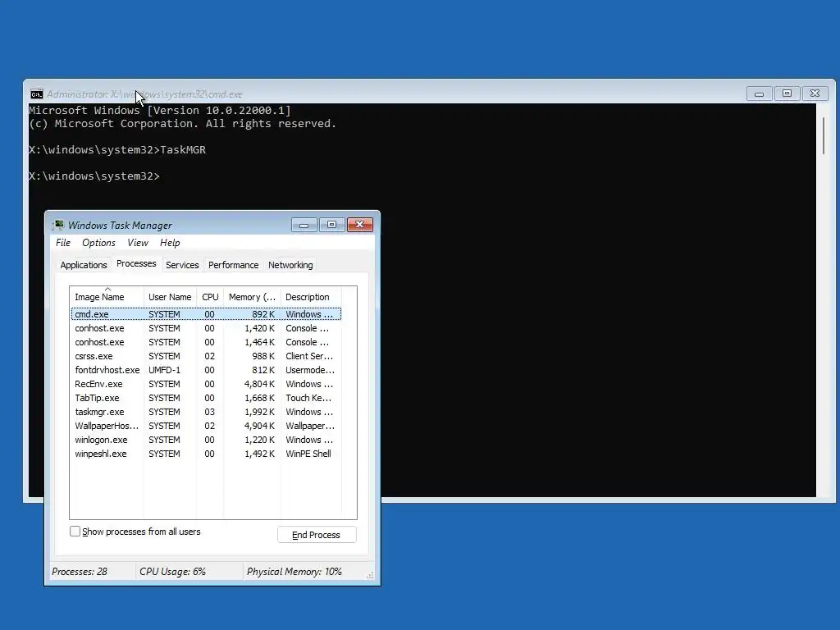Click the TaskMGR command line in cmd
Viewport: 840px width, 630px height.
click(x=117, y=150)
